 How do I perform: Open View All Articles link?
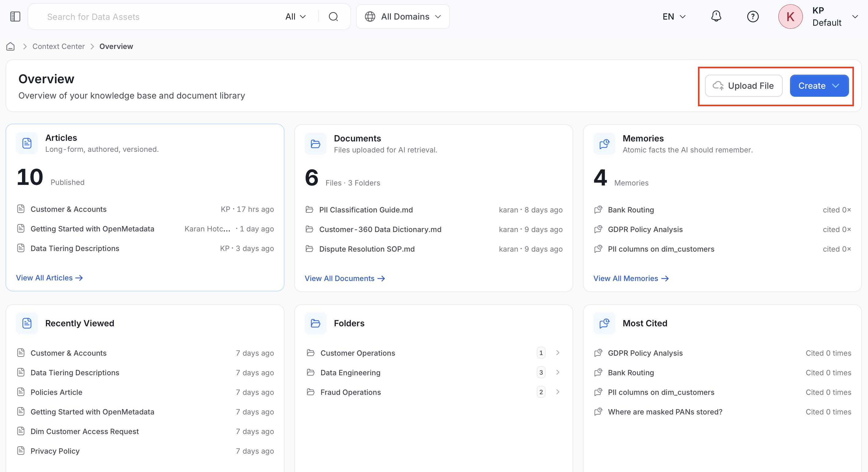[50, 278]
